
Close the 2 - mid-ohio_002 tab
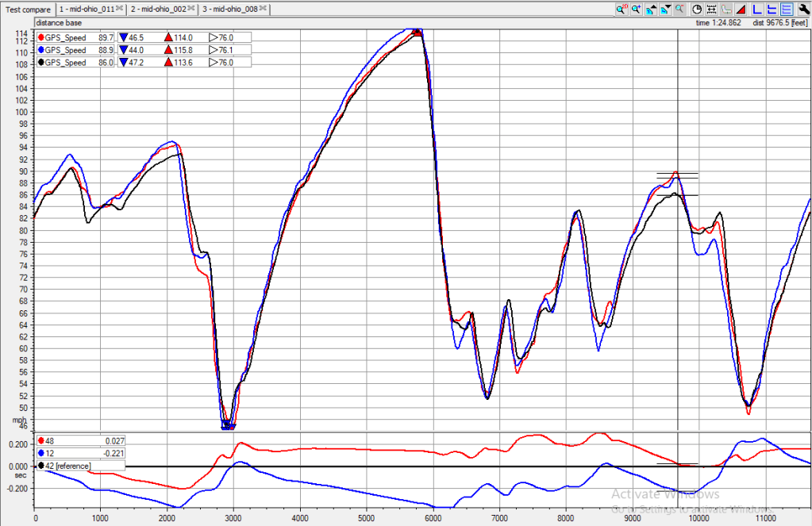[190, 10]
